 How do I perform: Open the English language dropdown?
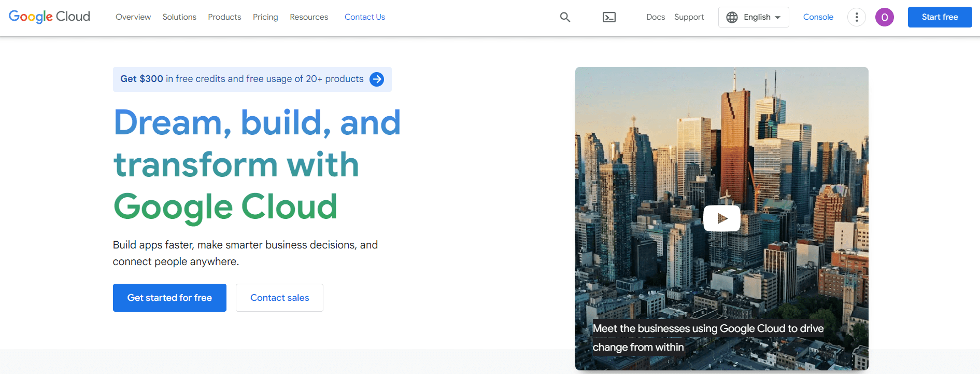[x=754, y=17]
